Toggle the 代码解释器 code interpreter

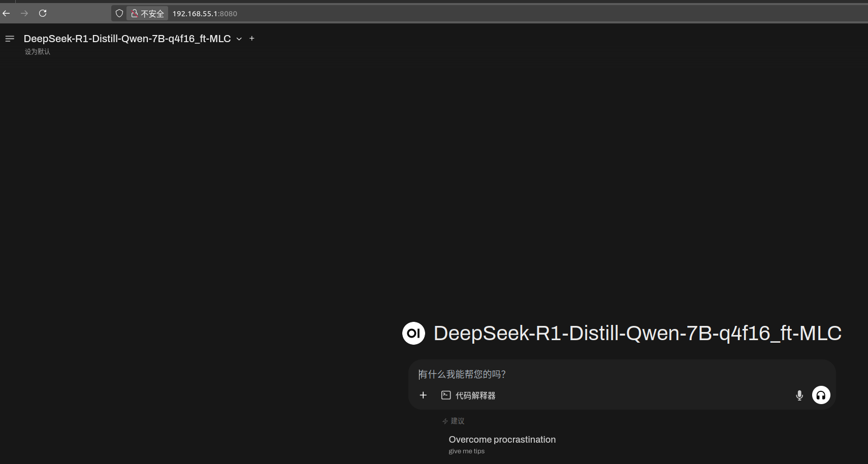[468, 395]
